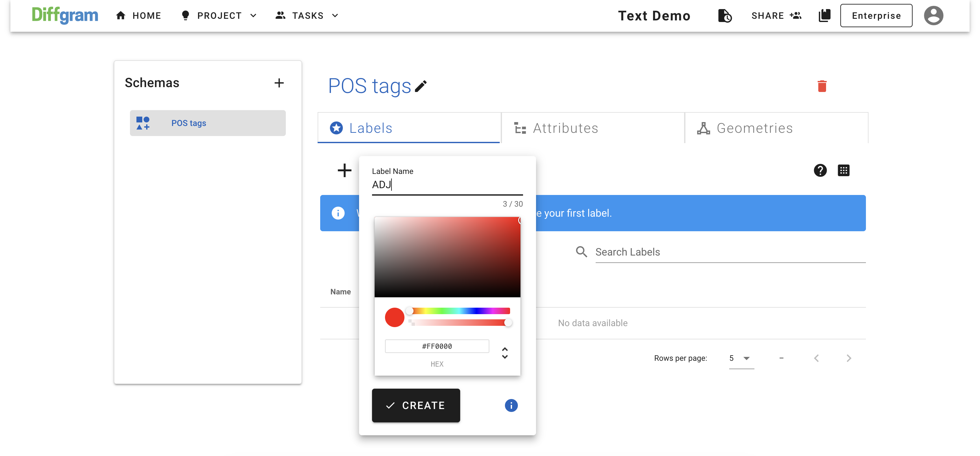The width and height of the screenshot is (980, 456).
Task: Open the library bookmarks icon
Action: click(824, 16)
